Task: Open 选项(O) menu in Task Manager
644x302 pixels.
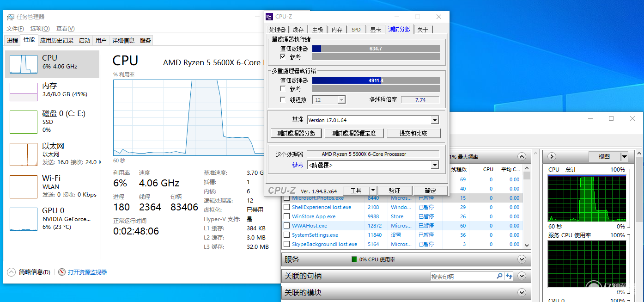Action: coord(40,29)
